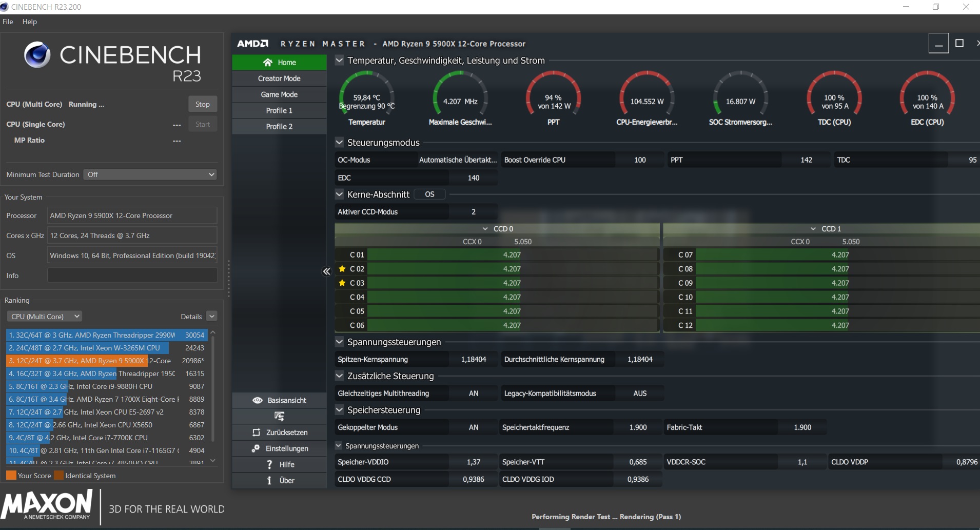Open Minimum Test Duration dropdown
Screen dimensions: 980x530
(150, 174)
